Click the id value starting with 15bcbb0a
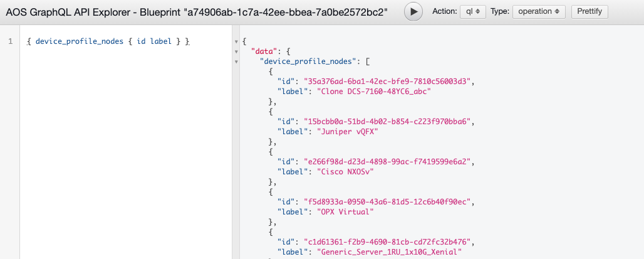 coord(388,122)
